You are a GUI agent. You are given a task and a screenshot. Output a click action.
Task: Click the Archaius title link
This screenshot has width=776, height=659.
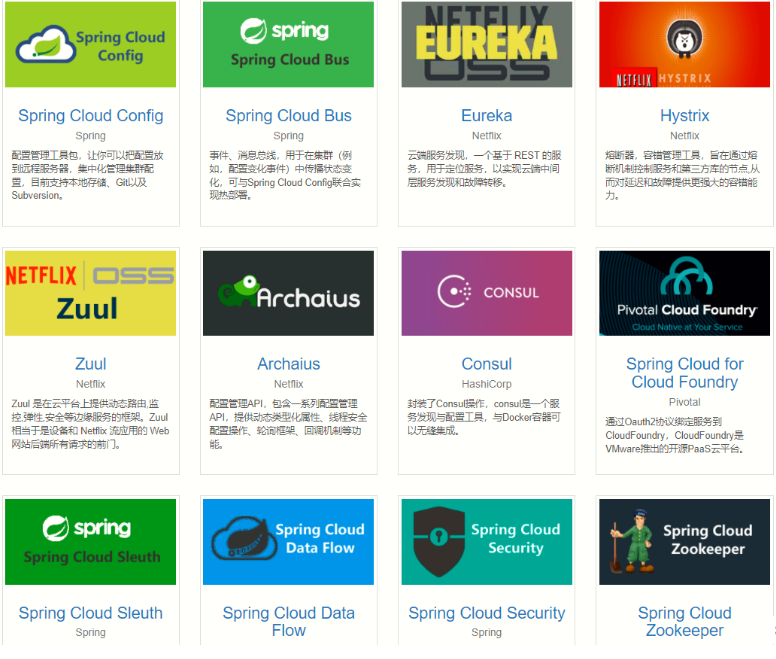tap(288, 364)
